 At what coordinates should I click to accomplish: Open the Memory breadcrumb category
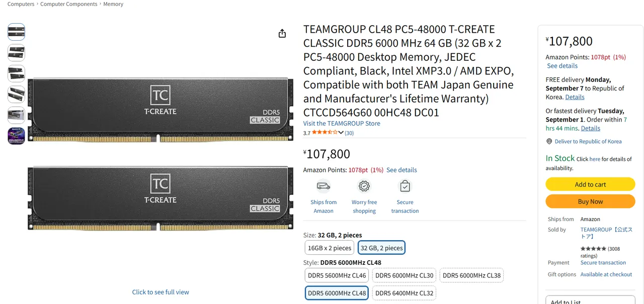[113, 4]
